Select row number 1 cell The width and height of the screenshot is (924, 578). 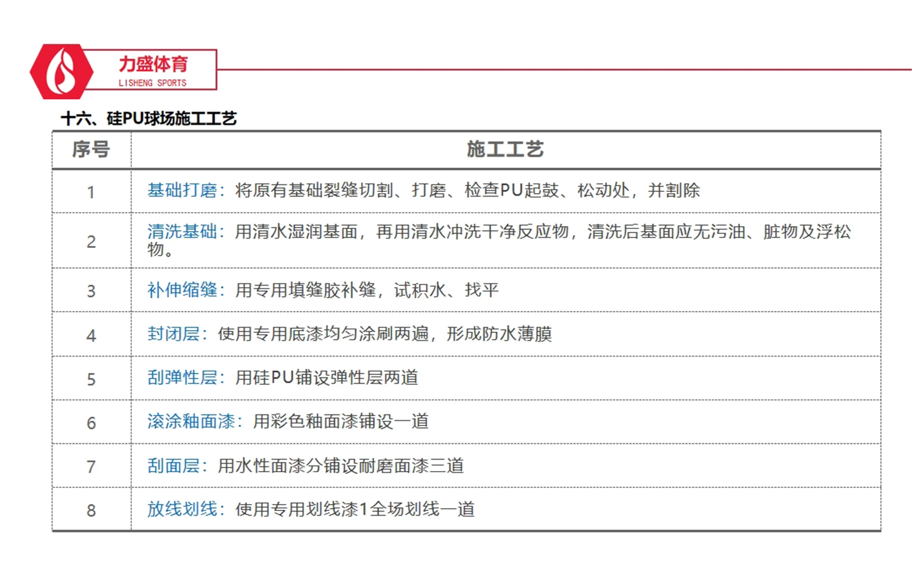click(91, 192)
